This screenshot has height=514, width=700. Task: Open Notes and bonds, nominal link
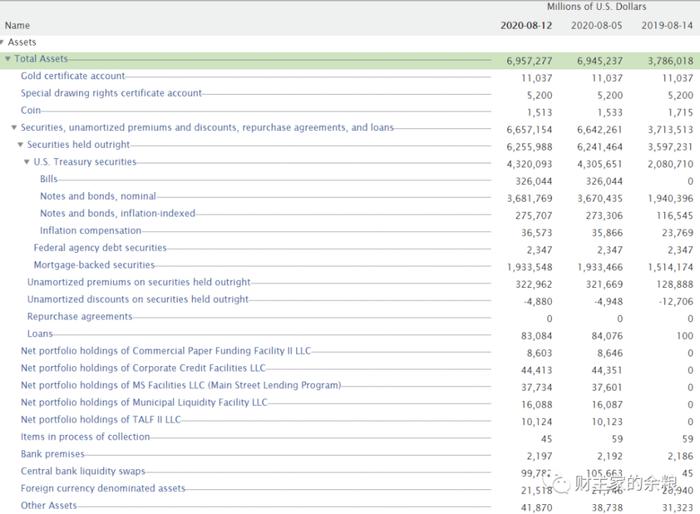tap(98, 196)
